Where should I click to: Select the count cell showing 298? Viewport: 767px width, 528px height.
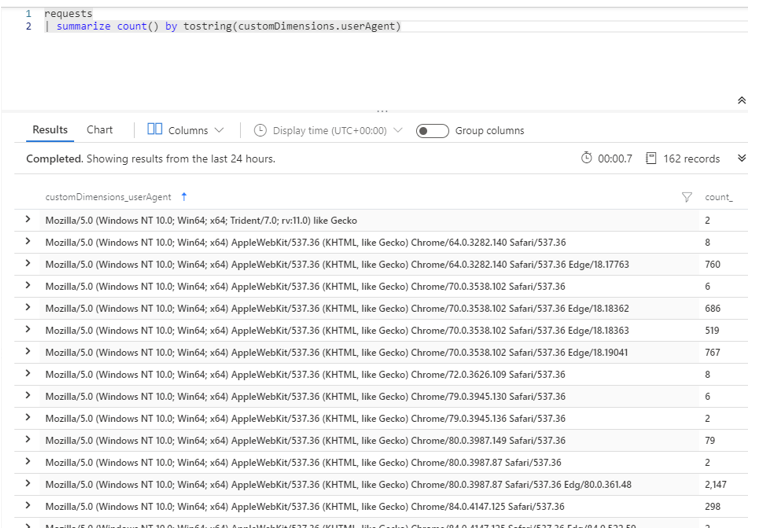[x=712, y=506]
